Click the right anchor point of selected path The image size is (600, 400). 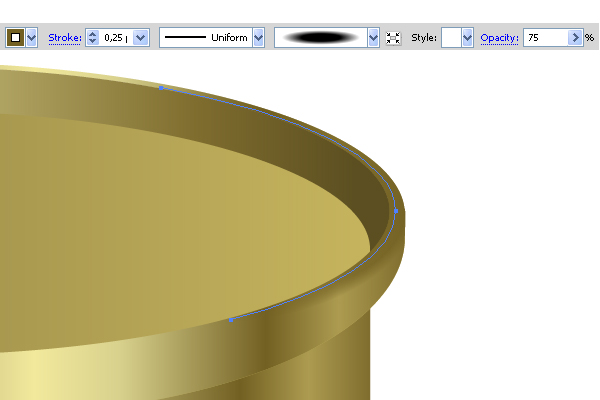coord(396,211)
